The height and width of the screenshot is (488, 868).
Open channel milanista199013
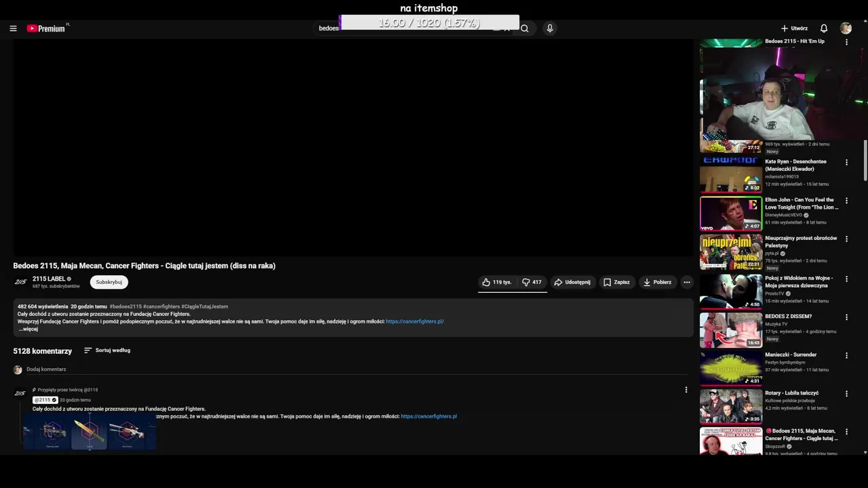click(782, 176)
